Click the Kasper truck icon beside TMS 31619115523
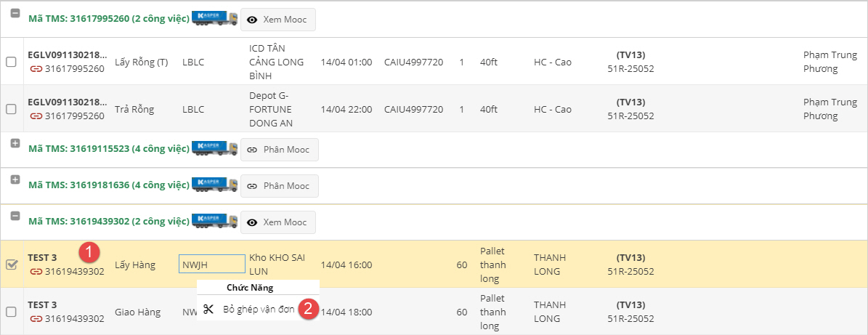The image size is (868, 335). coord(214,149)
